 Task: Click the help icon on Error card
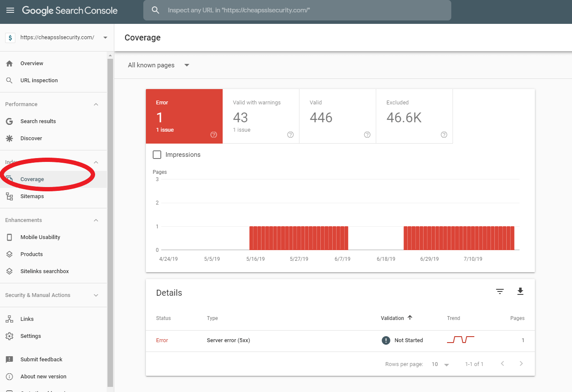coord(214,135)
